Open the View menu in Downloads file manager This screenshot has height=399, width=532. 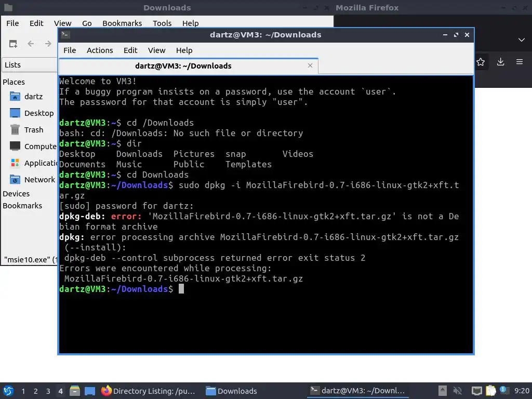[63, 23]
